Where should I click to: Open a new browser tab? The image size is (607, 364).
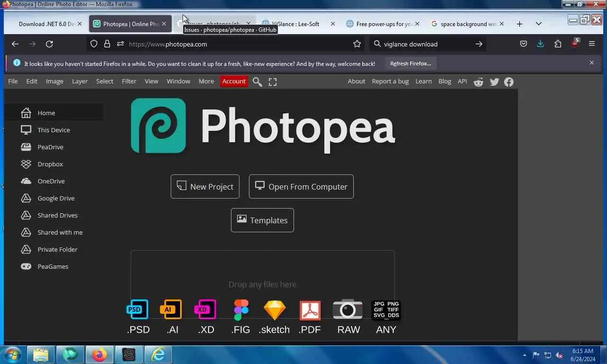pyautogui.click(x=519, y=24)
